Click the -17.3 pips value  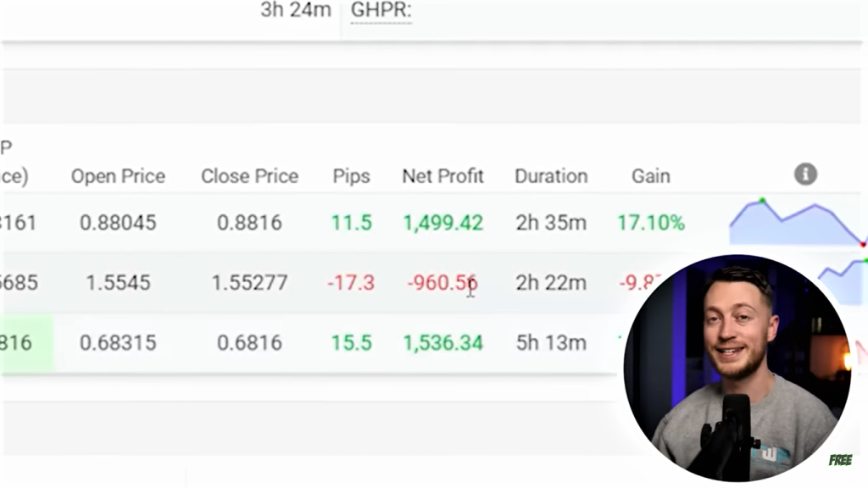coord(351,282)
